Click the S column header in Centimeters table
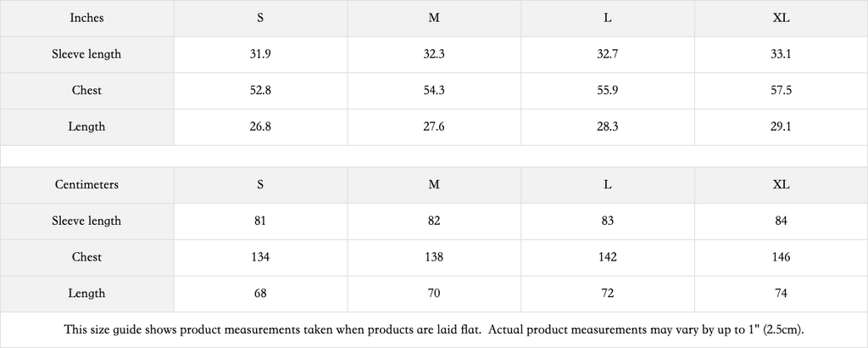Viewport: 868px width, 348px height. 259,184
